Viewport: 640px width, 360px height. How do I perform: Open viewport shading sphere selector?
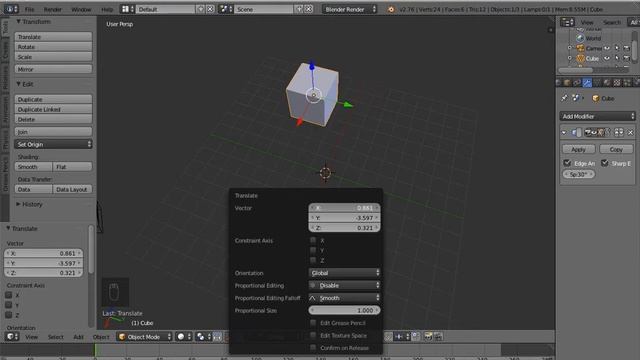pyautogui.click(x=183, y=336)
